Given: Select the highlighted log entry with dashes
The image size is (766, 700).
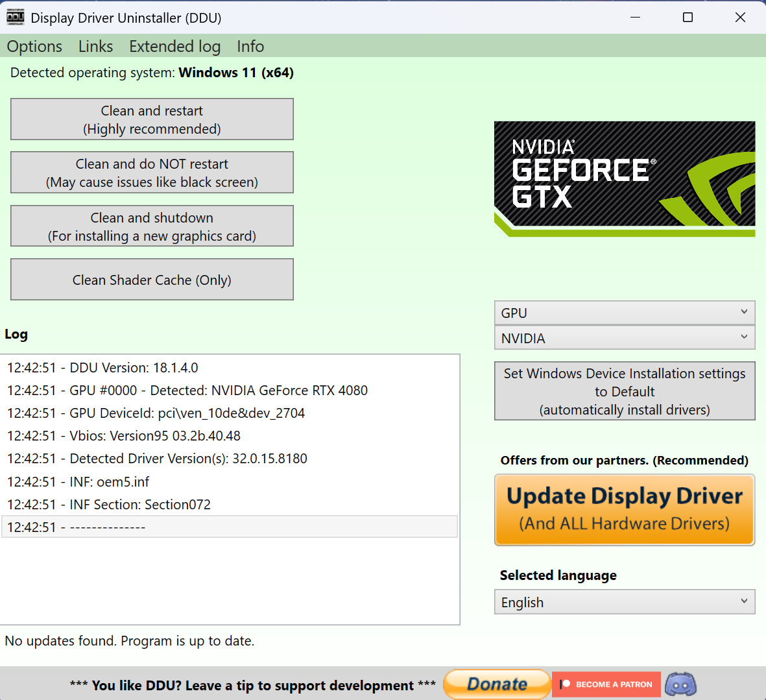Looking at the screenshot, I should (230, 527).
